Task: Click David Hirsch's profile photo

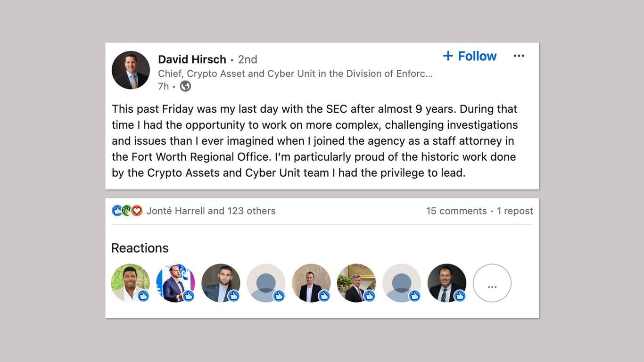Action: 131,70
